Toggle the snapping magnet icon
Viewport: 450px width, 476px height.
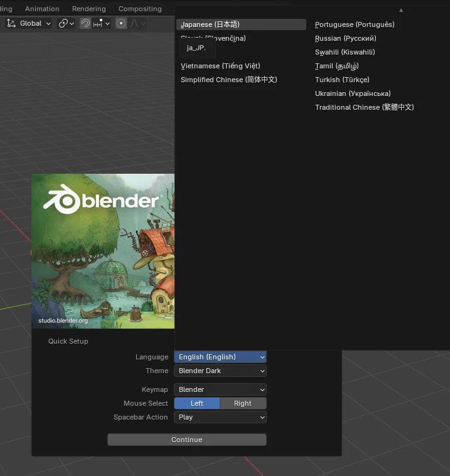[x=85, y=23]
